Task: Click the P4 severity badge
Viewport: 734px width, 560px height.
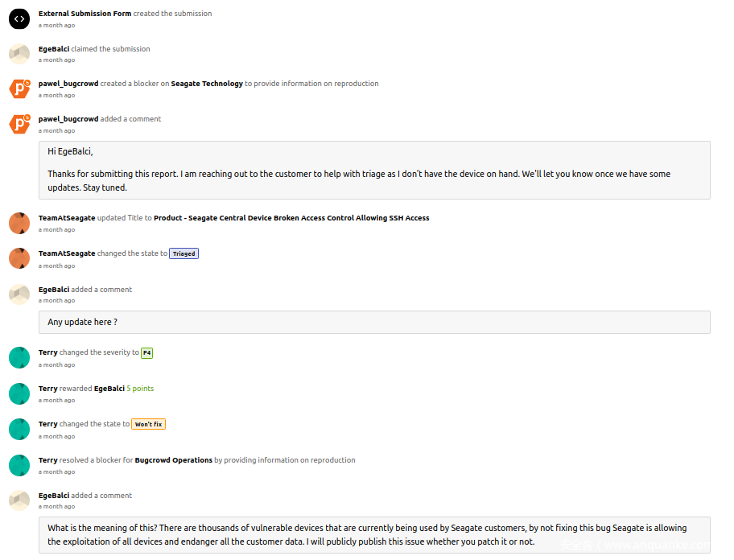Action: [146, 352]
